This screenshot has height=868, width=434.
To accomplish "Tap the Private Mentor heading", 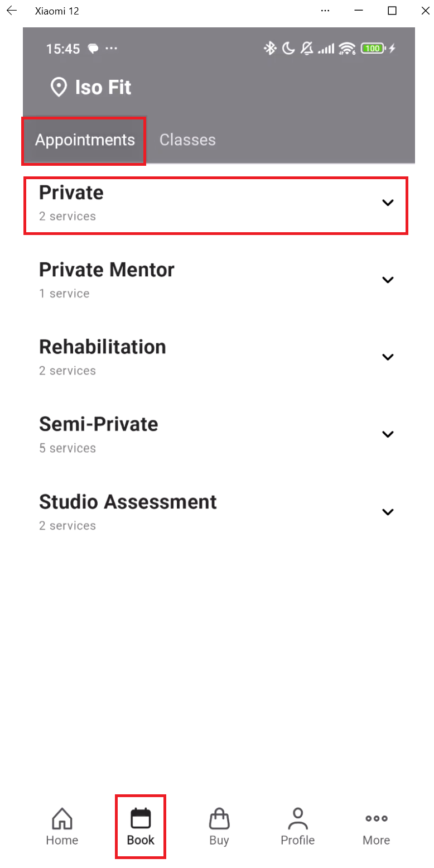I will [x=107, y=270].
